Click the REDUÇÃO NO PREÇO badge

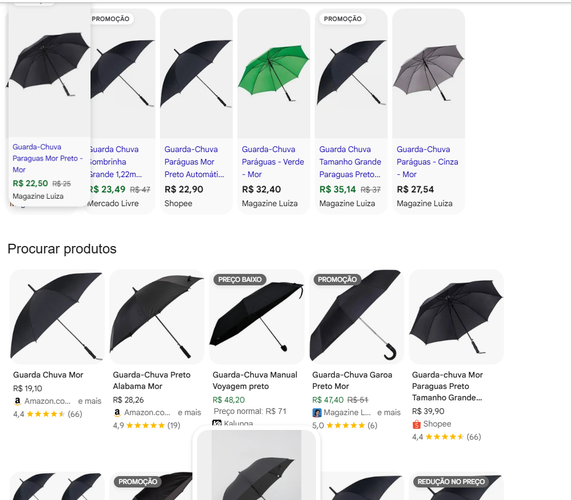point(451,481)
